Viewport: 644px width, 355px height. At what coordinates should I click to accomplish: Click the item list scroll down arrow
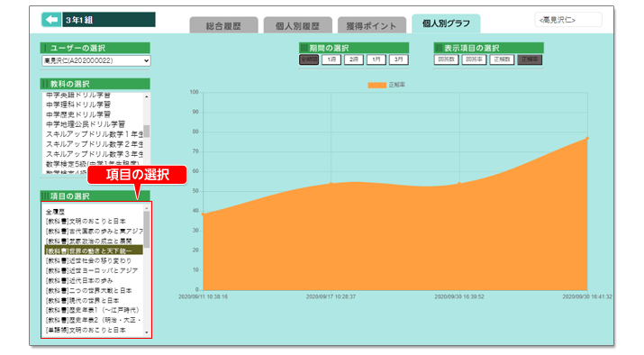click(x=147, y=332)
